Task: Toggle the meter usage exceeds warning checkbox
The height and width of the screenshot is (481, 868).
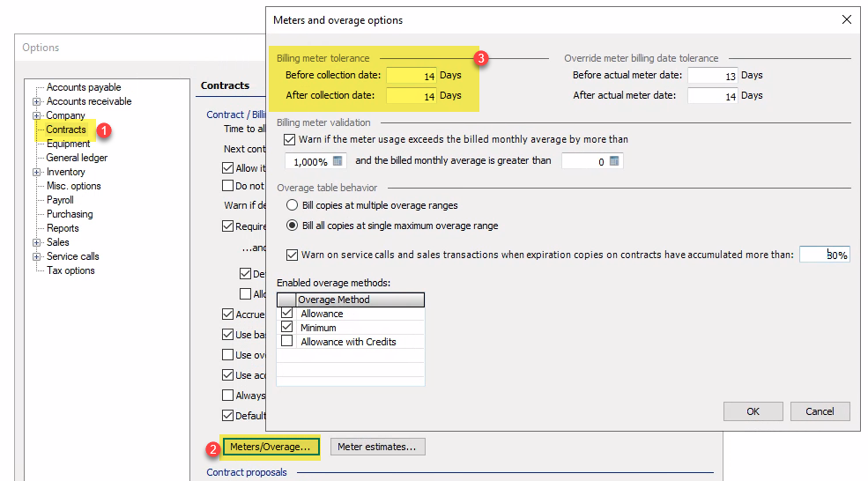Action: 290,139
